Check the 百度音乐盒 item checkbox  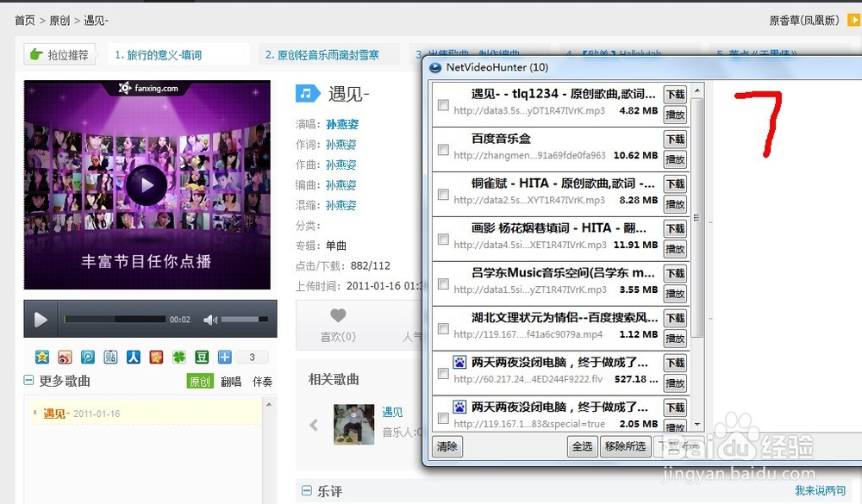point(443,150)
